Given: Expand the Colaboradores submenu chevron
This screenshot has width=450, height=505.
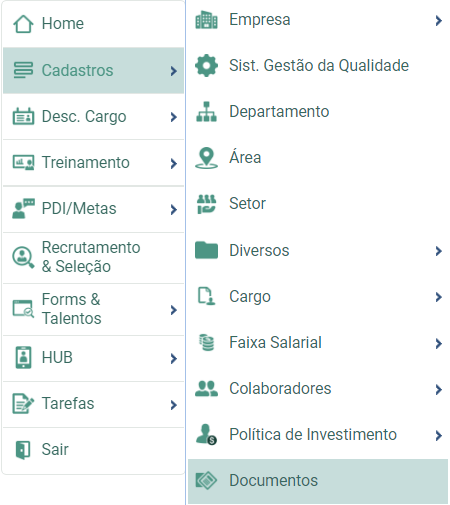Looking at the screenshot, I should [439, 389].
